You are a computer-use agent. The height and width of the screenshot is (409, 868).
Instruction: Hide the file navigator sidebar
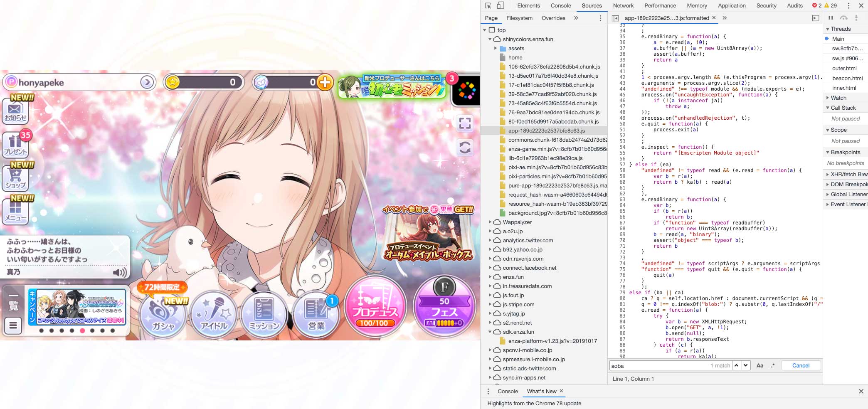[x=615, y=18]
